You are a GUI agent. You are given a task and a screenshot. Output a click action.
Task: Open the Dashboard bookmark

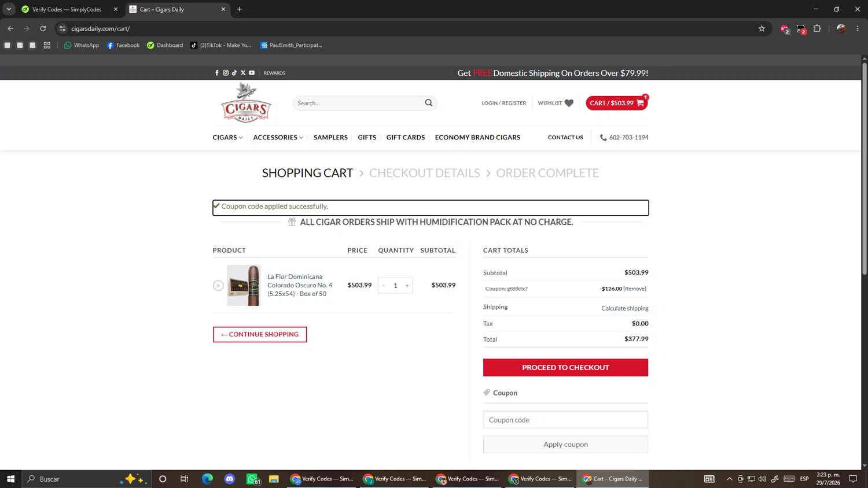click(x=165, y=45)
